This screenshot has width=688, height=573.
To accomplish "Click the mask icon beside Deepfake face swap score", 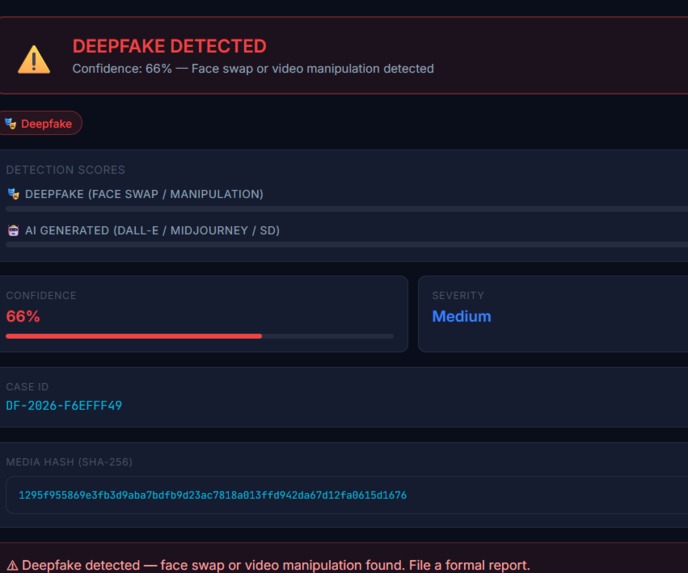I will (x=14, y=193).
